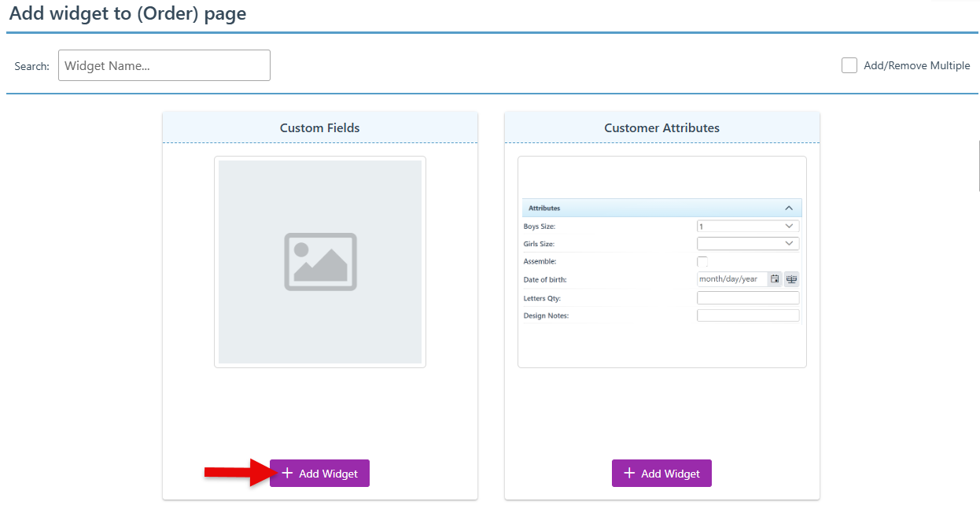Click the 'Add widget to (Order) page' title

(x=127, y=14)
